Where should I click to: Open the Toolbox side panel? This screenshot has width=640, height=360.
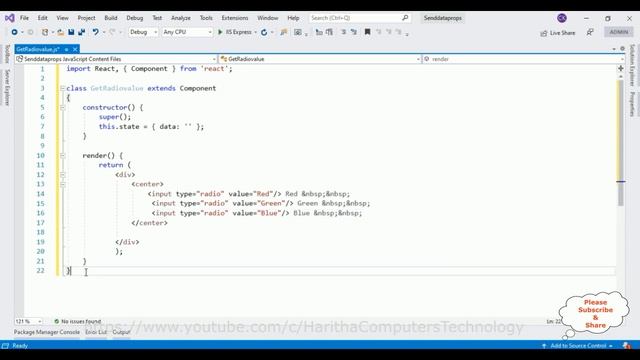tap(7, 54)
